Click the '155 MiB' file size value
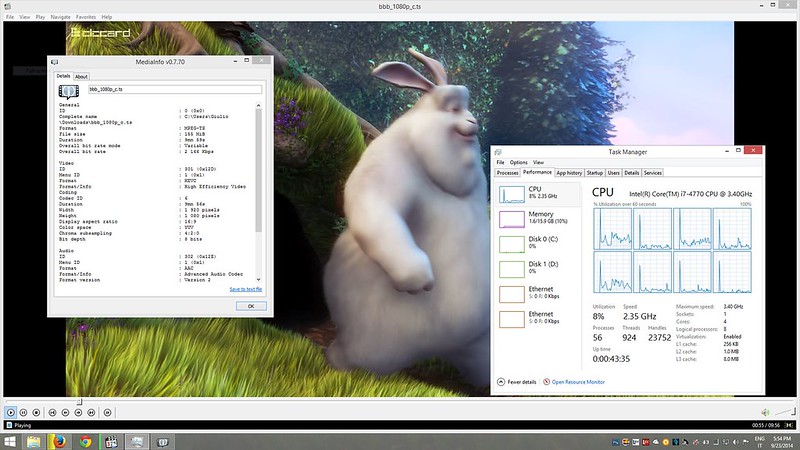The height and width of the screenshot is (450, 800). (194, 134)
